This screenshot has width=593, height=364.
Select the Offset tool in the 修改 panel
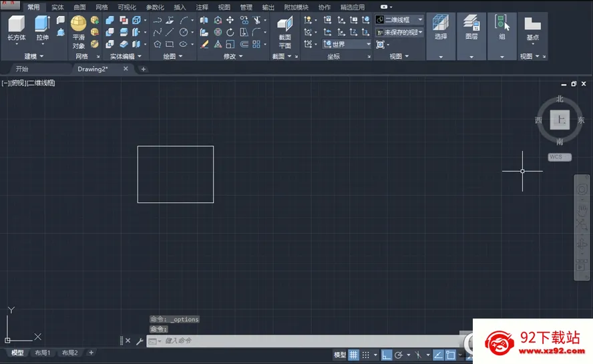click(244, 44)
